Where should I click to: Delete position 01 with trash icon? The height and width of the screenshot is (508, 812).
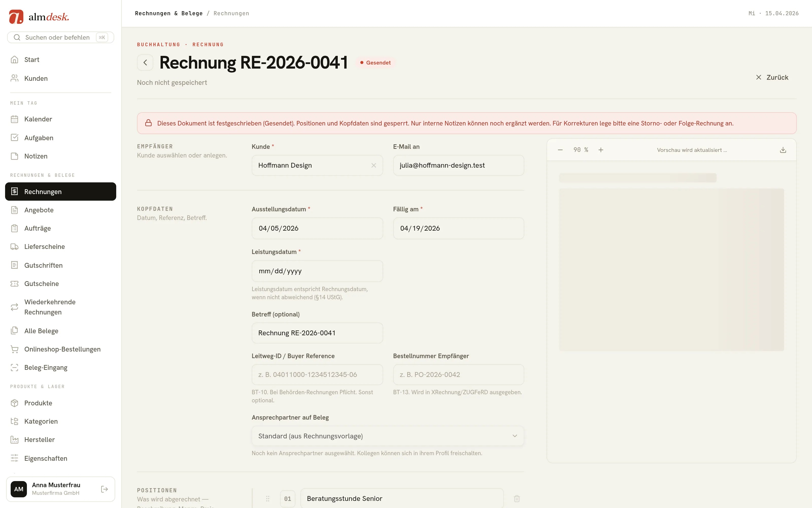517,499
